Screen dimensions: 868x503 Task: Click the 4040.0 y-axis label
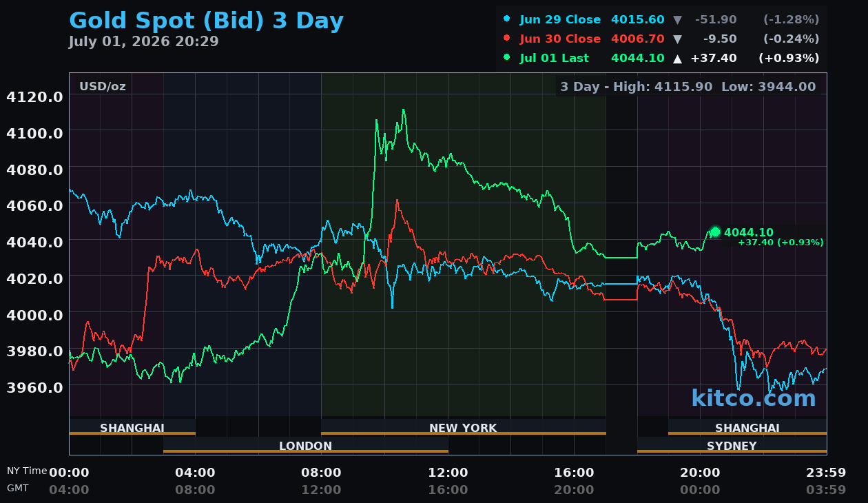(x=34, y=242)
